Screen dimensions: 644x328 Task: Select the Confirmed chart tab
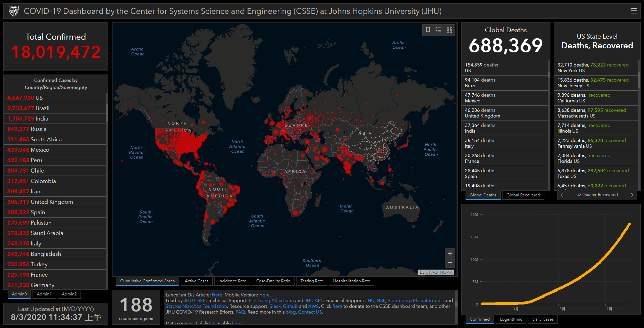click(x=480, y=319)
